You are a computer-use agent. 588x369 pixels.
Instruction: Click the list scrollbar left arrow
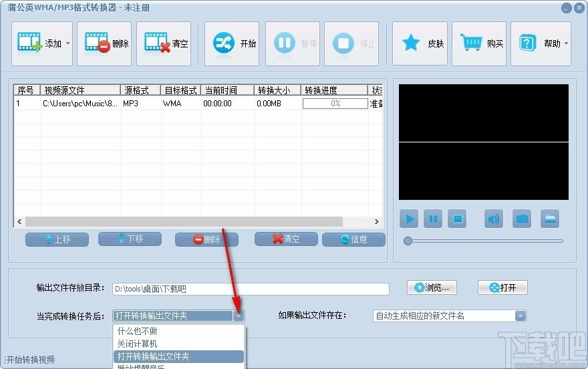[19, 222]
